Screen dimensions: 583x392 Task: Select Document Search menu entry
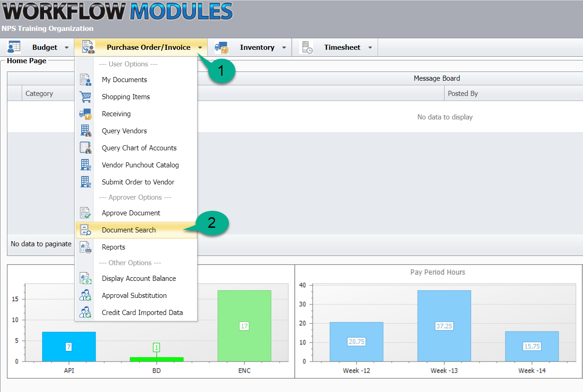pyautogui.click(x=129, y=230)
